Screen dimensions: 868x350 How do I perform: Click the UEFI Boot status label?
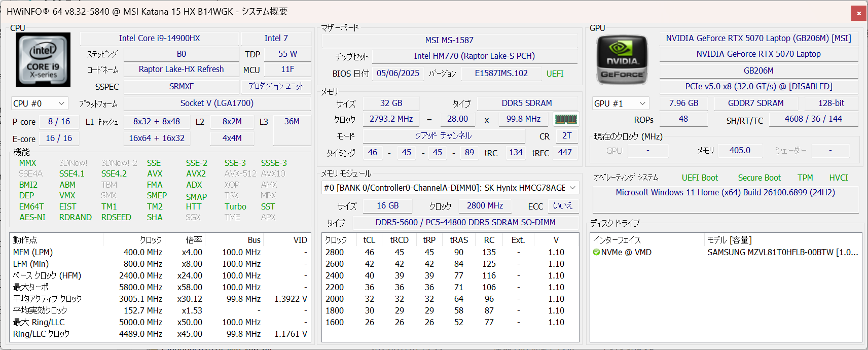(x=700, y=178)
